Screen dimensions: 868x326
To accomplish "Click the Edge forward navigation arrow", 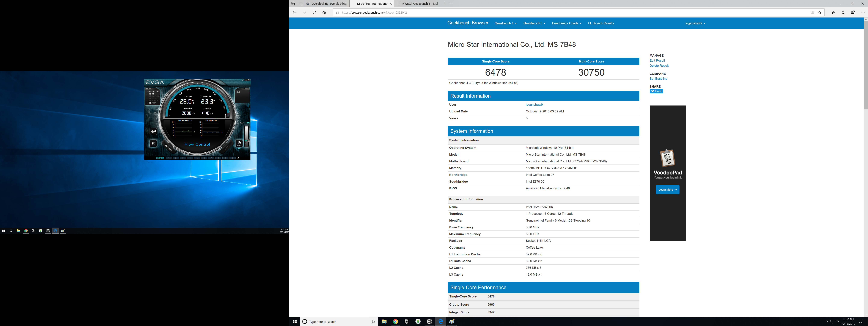I will pos(304,13).
